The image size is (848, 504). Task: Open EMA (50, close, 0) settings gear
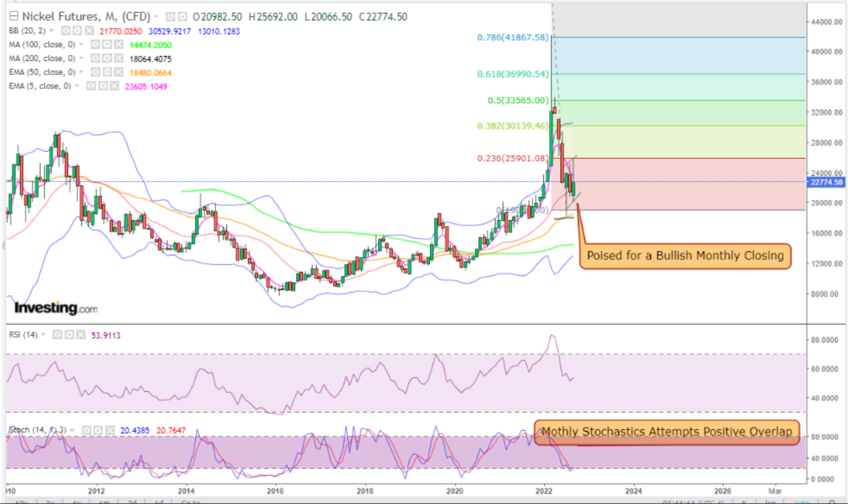107,72
